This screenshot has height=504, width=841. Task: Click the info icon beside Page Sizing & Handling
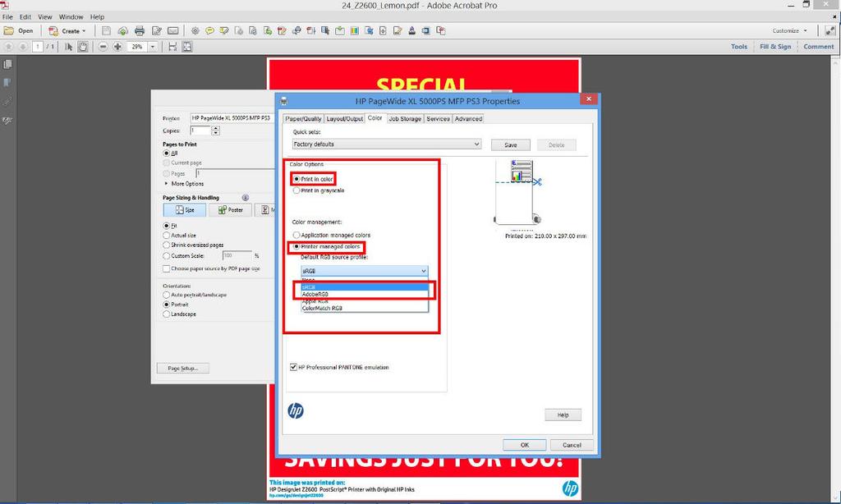pos(245,198)
